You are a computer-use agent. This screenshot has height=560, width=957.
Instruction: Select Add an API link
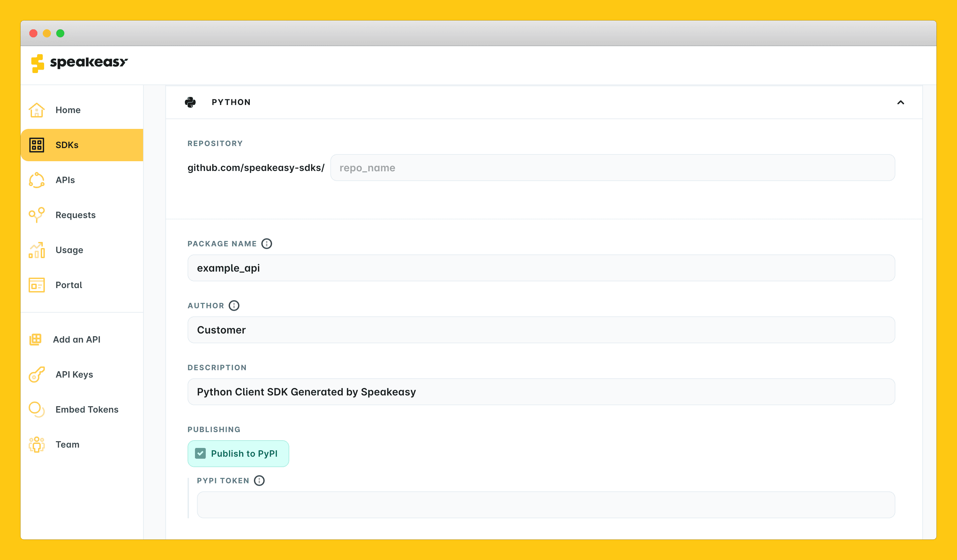[x=82, y=340]
